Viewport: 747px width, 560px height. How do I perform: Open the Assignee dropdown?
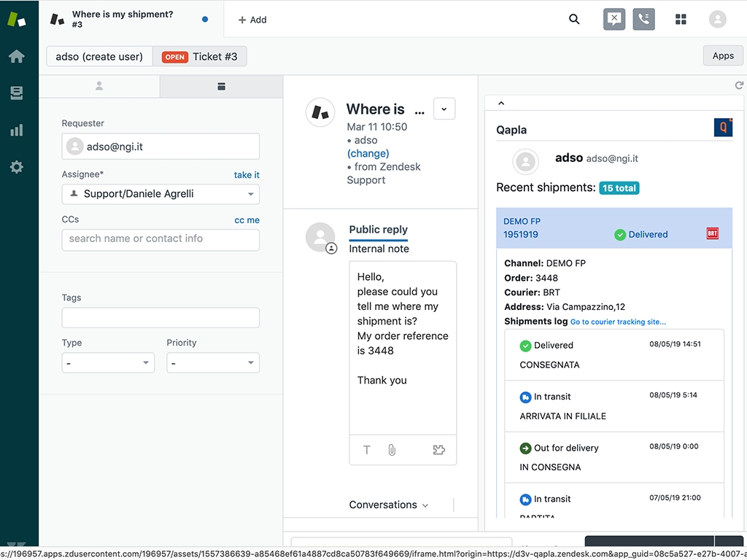160,194
